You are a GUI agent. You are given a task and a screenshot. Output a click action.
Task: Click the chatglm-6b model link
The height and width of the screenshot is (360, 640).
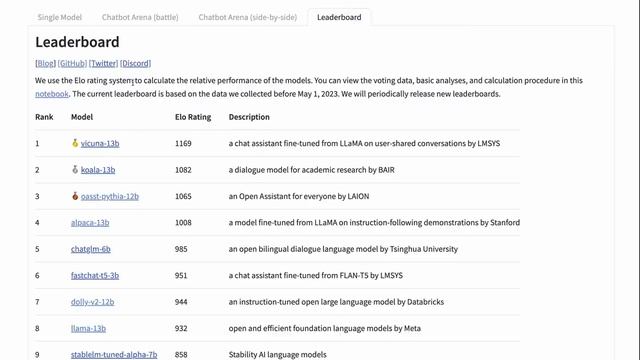(x=91, y=249)
